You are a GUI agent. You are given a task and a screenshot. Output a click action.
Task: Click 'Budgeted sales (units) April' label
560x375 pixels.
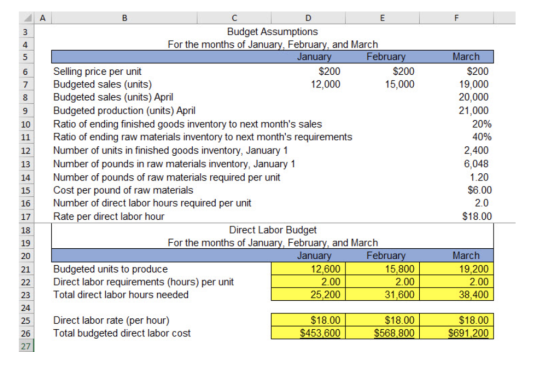113,97
